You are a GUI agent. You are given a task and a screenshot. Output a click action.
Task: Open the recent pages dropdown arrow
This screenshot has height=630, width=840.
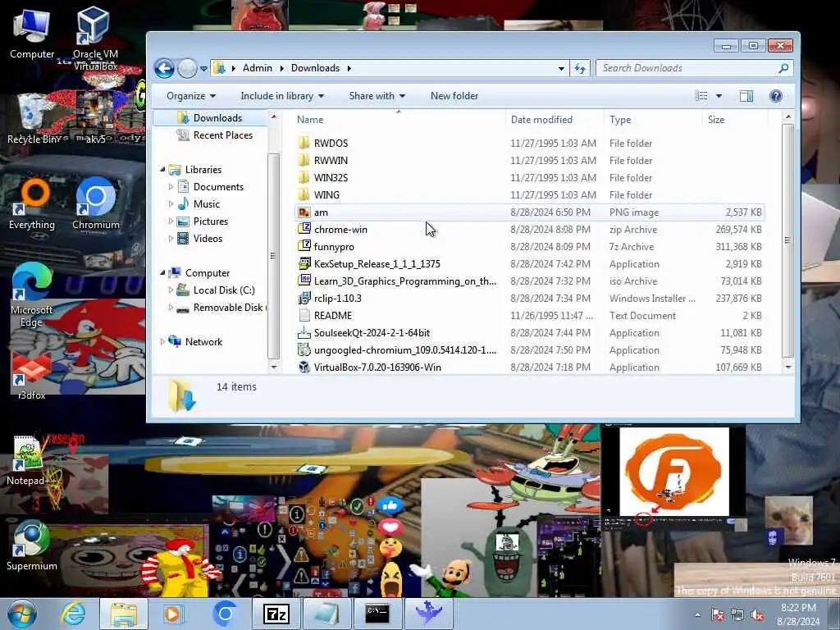tap(203, 69)
